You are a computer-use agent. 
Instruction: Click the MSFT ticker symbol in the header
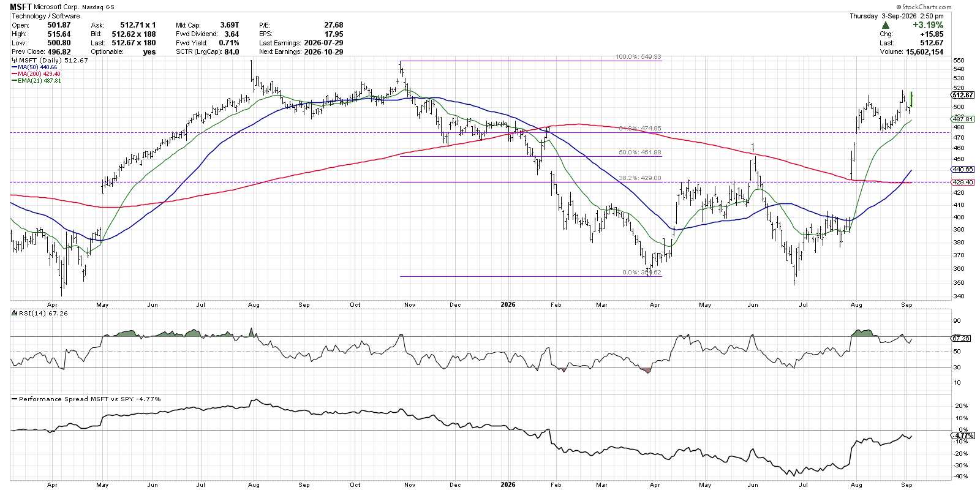(21, 7)
